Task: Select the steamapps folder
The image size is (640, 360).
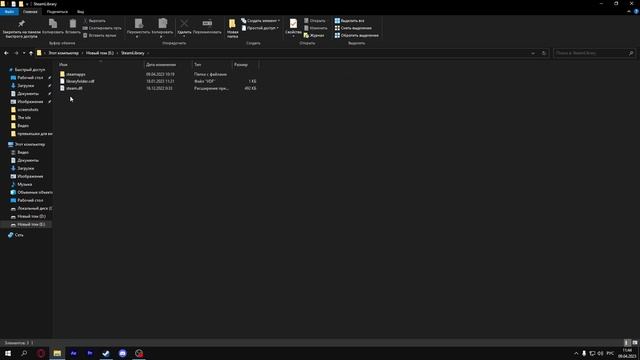Action: 76,74
